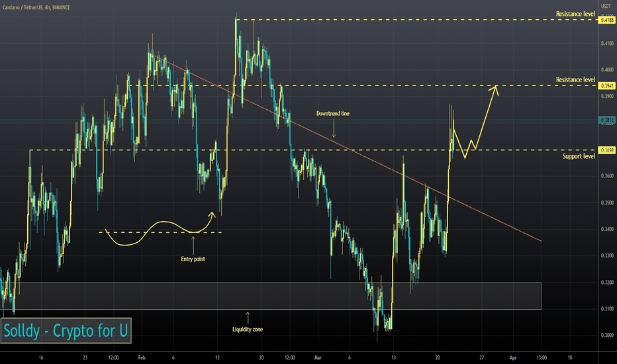This screenshot has height=364, width=617.
Task: Click the 0.3812 current price tag
Action: 607,120
